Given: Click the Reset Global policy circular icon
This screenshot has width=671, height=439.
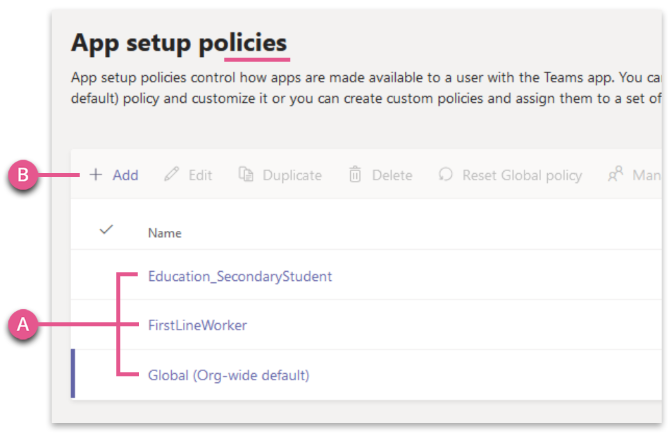Looking at the screenshot, I should pyautogui.click(x=445, y=174).
